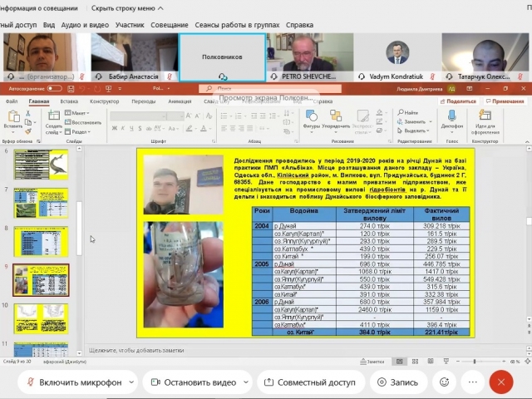Image resolution: width=532 pixels, height=399 pixels.
Task: Switch to Переходы ribbon tab
Action: pyautogui.click(x=144, y=101)
